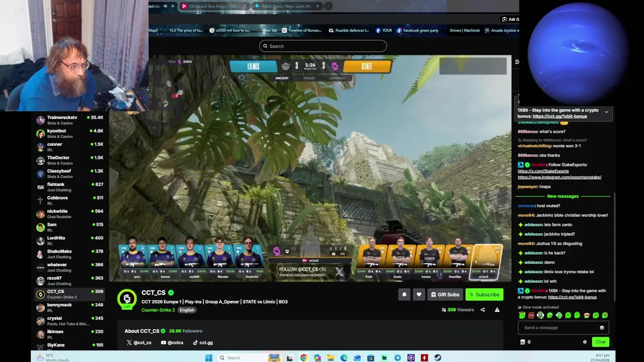Open Google Chrome from taskbar
This screenshot has height=362, width=644.
[303, 357]
